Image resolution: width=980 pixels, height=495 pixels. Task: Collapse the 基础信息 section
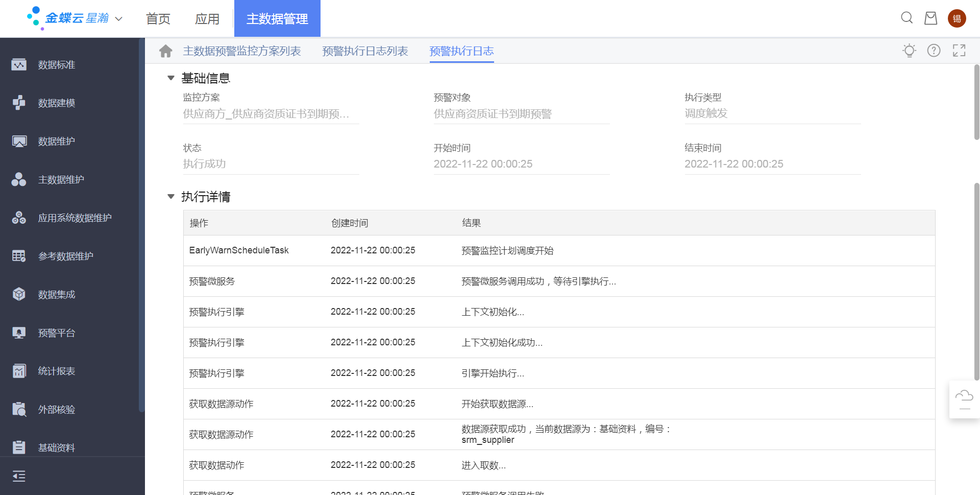(171, 78)
